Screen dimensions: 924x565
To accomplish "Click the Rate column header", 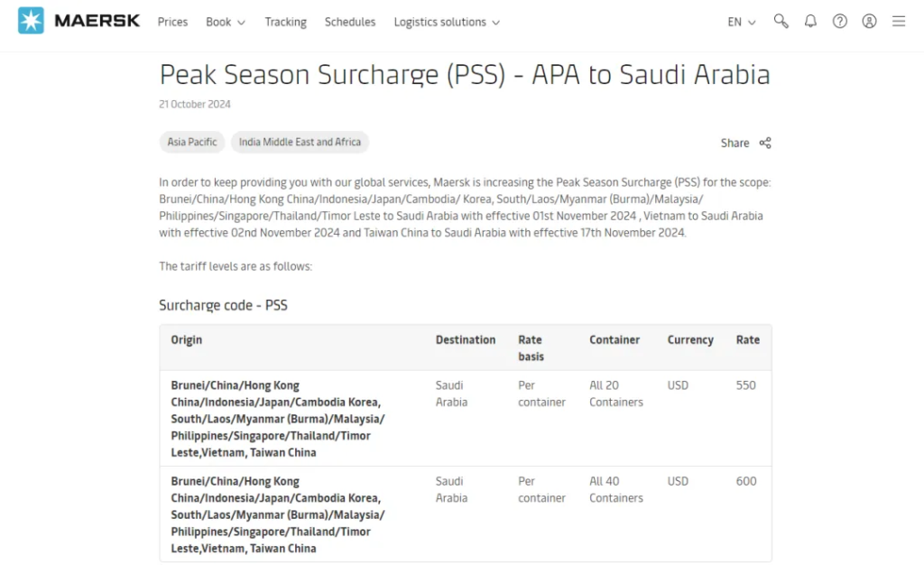I will [x=748, y=340].
